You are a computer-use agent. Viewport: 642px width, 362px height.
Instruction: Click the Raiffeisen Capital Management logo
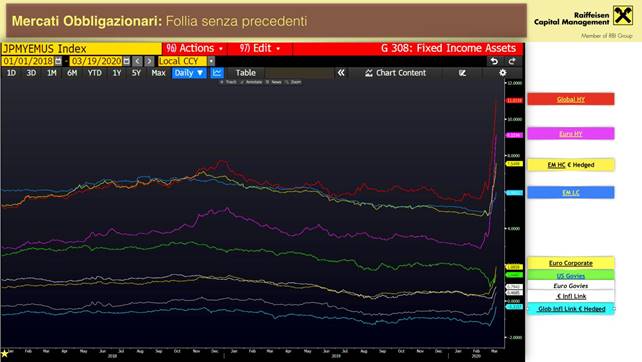(583, 18)
